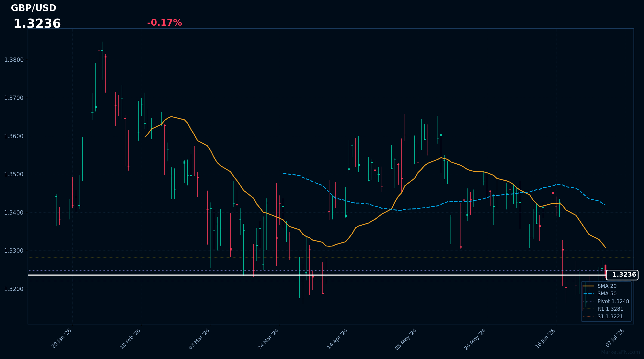Click the 1.3300 y-axis label
Image resolution: width=644 pixels, height=359 pixels.
[x=14, y=251]
